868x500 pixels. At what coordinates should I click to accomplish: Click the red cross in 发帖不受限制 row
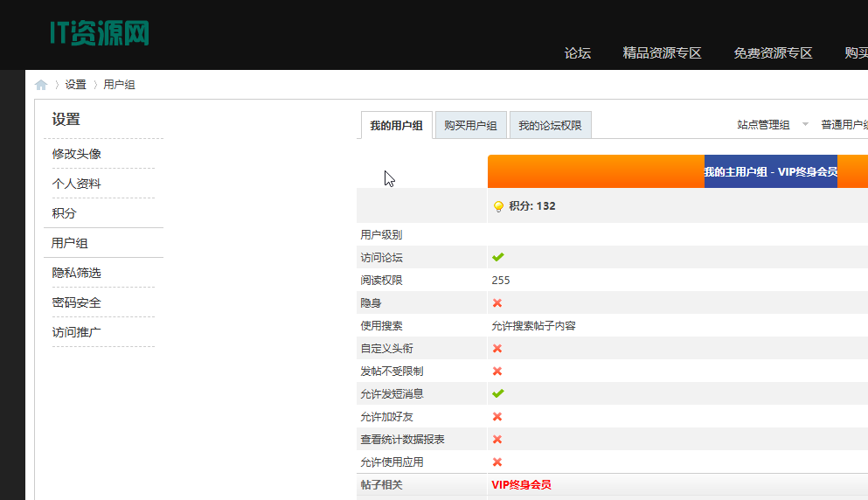497,371
